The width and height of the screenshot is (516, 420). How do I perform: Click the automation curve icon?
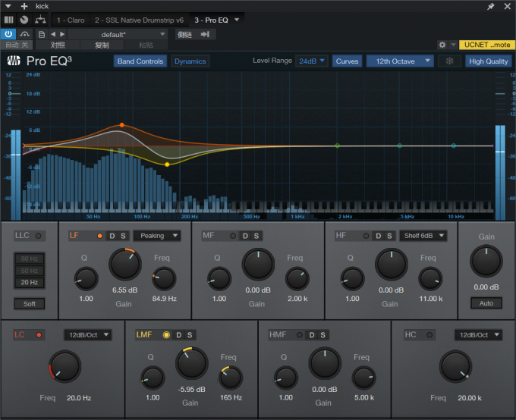[x=25, y=34]
